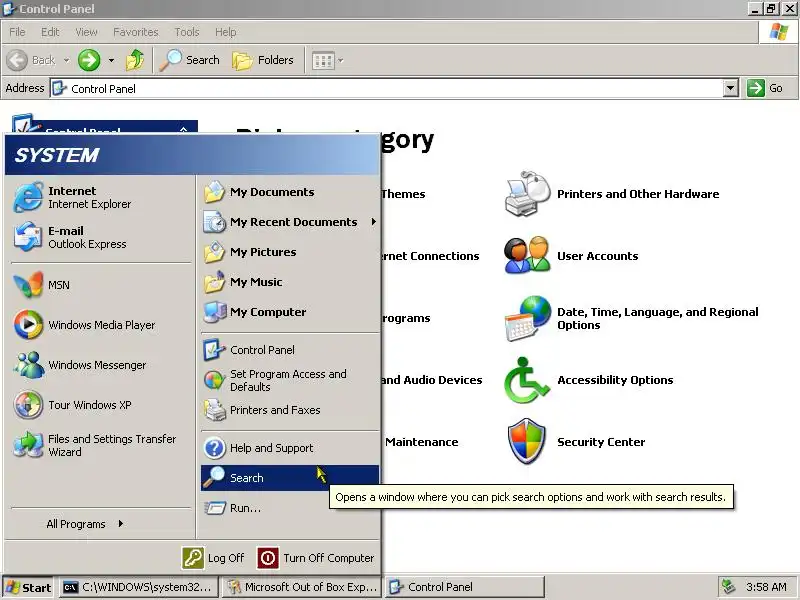Open the Help menu
Image resolution: width=800 pixels, height=600 pixels.
pos(226,32)
